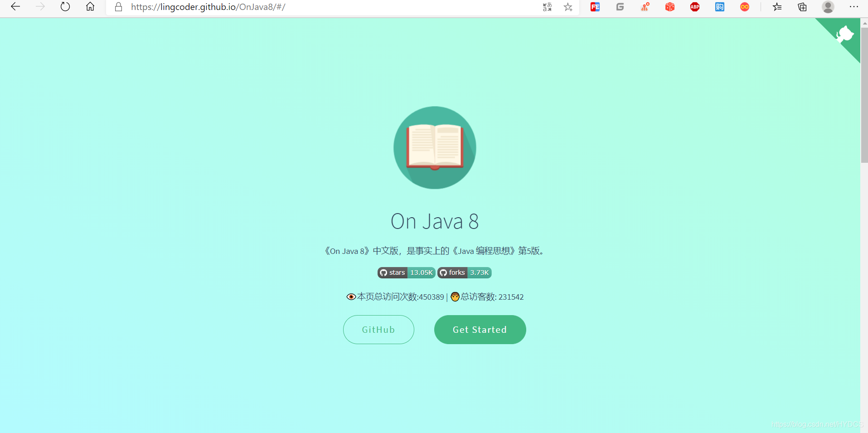Click the page views count 450389
The width and height of the screenshot is (868, 433).
tap(432, 297)
